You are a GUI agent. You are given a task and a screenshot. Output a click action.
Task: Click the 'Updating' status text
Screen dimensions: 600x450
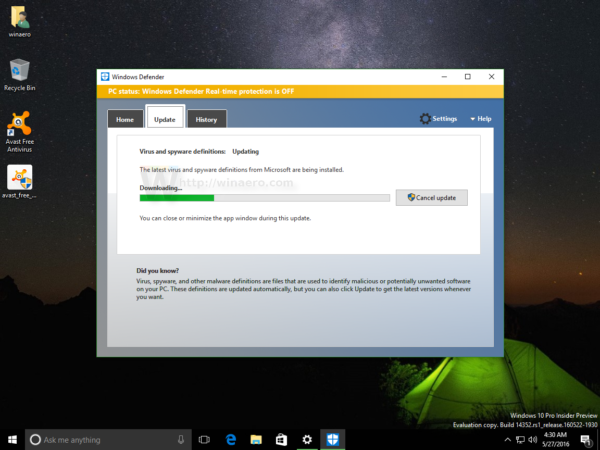(x=246, y=152)
